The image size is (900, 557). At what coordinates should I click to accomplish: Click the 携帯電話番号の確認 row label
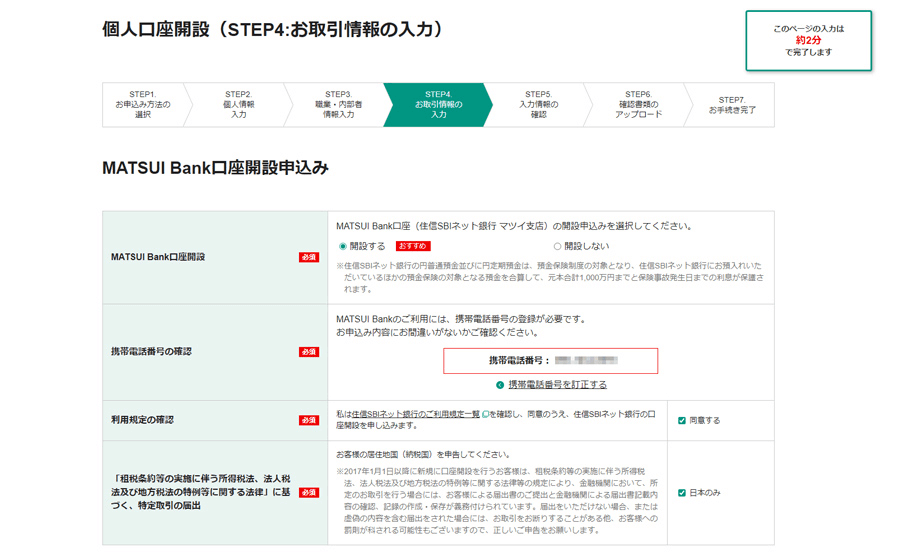pos(152,351)
